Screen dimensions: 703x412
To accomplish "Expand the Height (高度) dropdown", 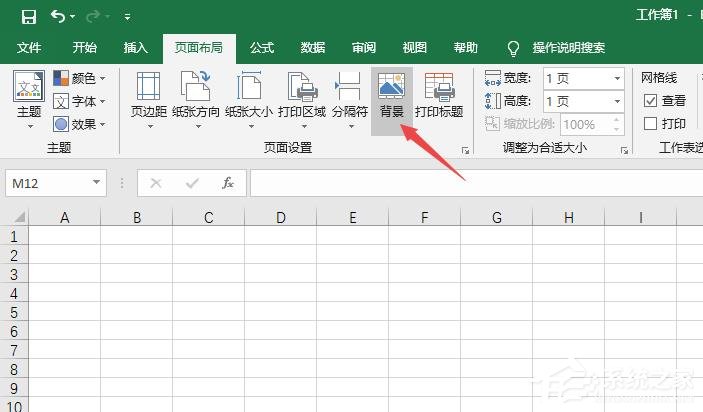I will pyautogui.click(x=617, y=101).
